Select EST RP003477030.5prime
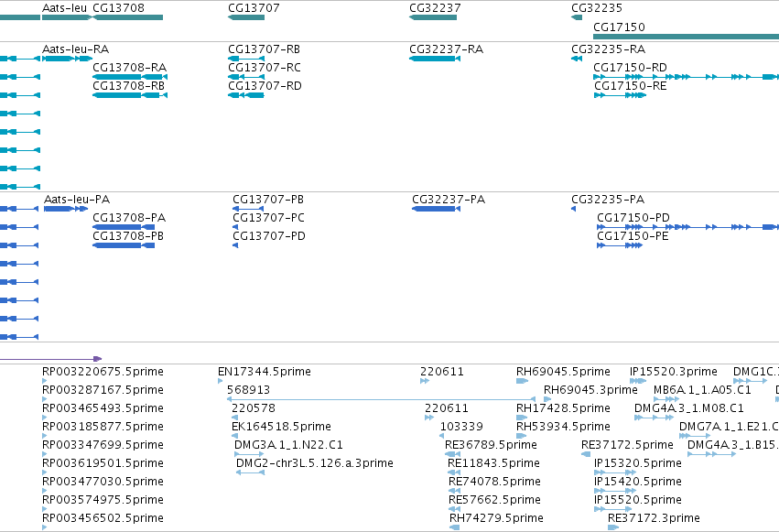 pyautogui.click(x=45, y=491)
